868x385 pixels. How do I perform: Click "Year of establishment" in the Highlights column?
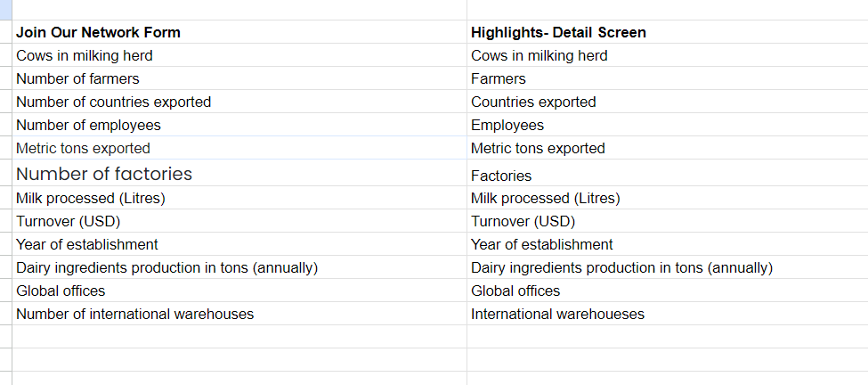coord(542,244)
